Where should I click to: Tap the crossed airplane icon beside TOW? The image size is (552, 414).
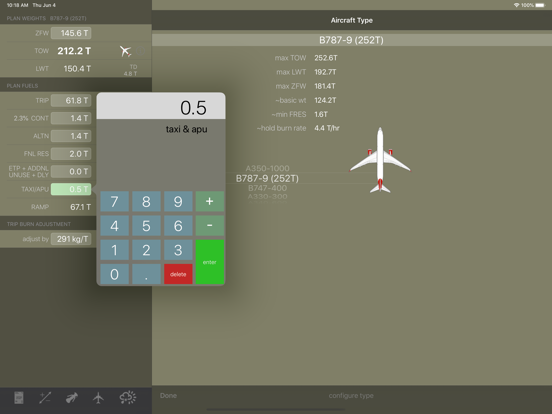[125, 51]
